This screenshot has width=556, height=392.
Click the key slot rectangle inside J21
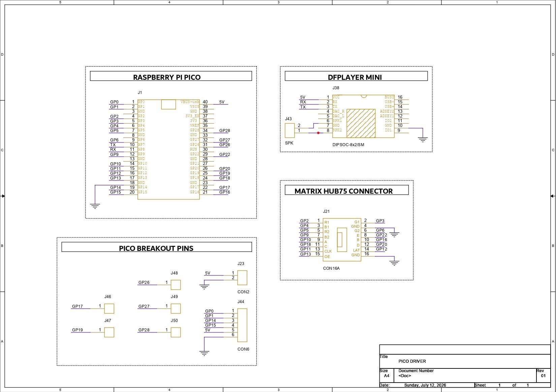click(342, 239)
